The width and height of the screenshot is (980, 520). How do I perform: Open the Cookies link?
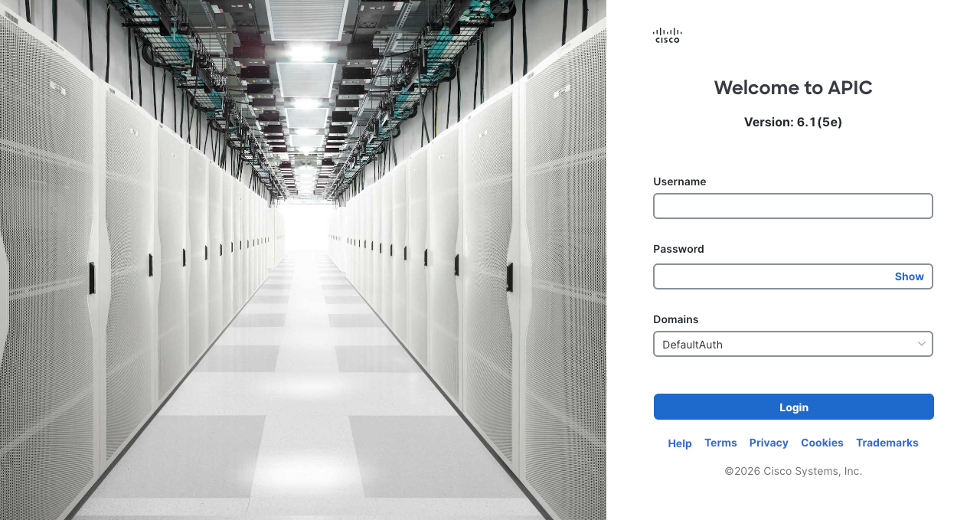coord(822,443)
